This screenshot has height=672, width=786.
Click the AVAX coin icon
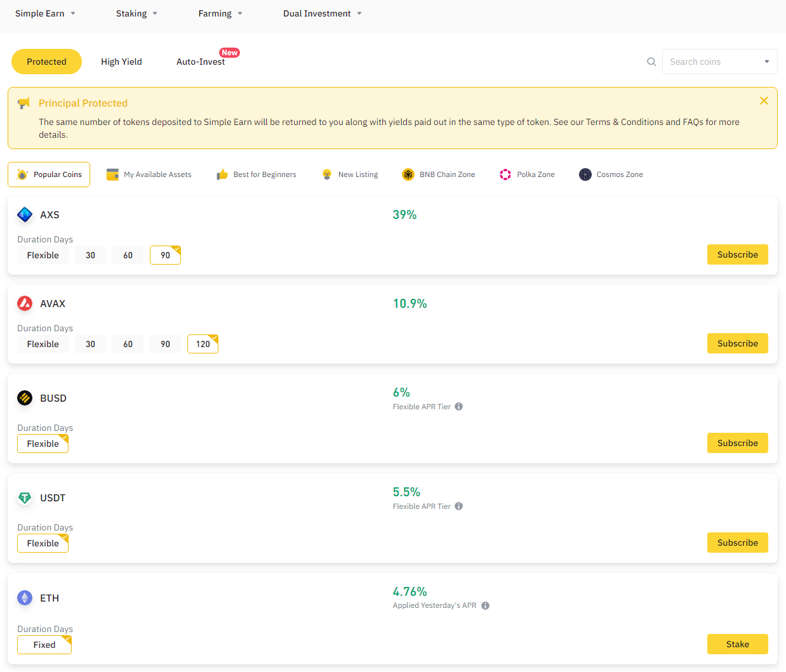point(25,303)
